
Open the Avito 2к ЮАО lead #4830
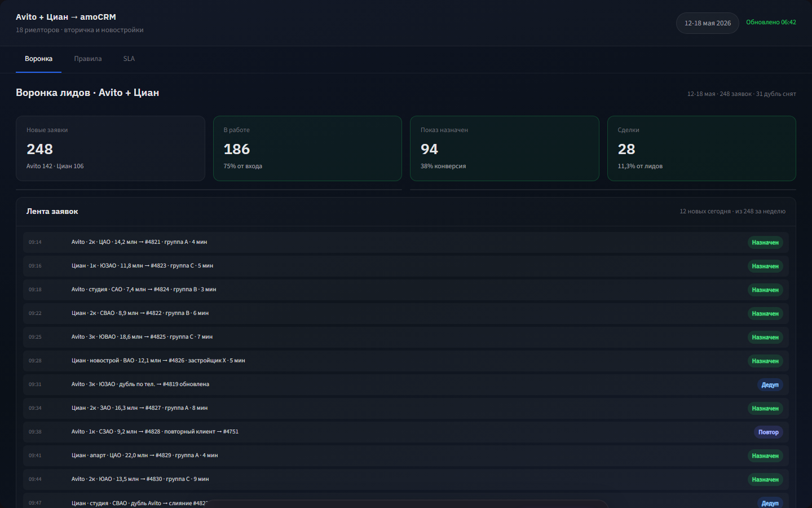[x=406, y=479]
